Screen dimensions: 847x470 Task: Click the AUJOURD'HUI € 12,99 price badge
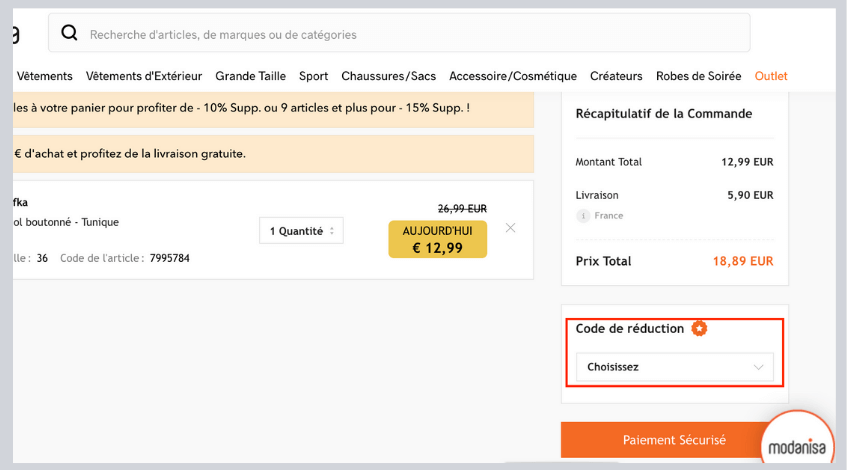437,240
